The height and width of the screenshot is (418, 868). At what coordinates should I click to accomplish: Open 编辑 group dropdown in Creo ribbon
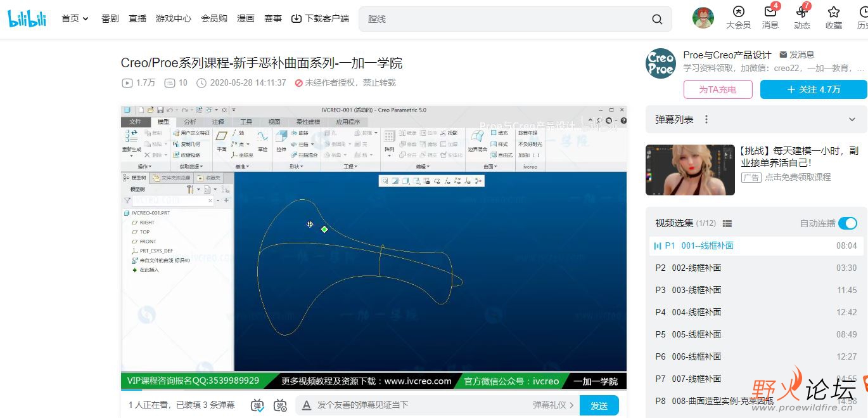421,167
